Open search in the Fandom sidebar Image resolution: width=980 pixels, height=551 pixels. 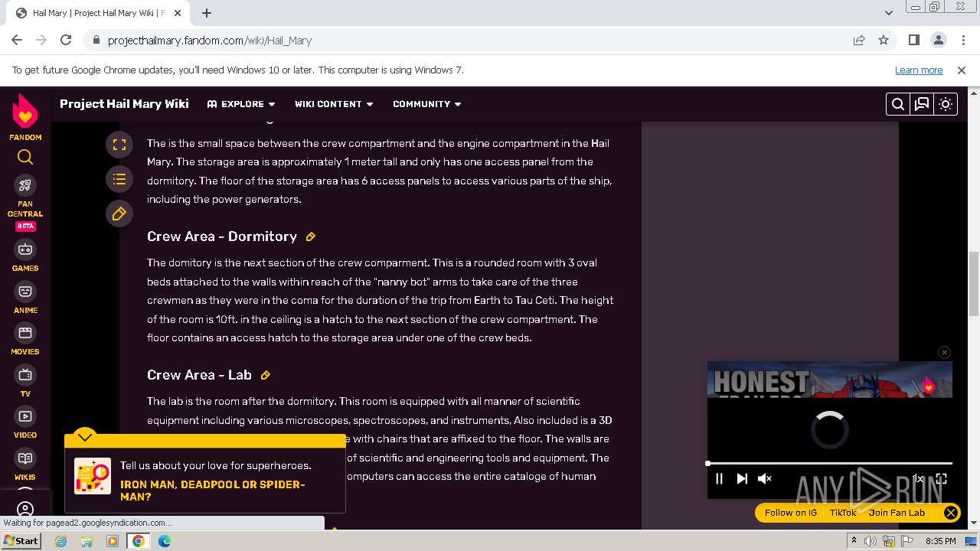pyautogui.click(x=25, y=157)
